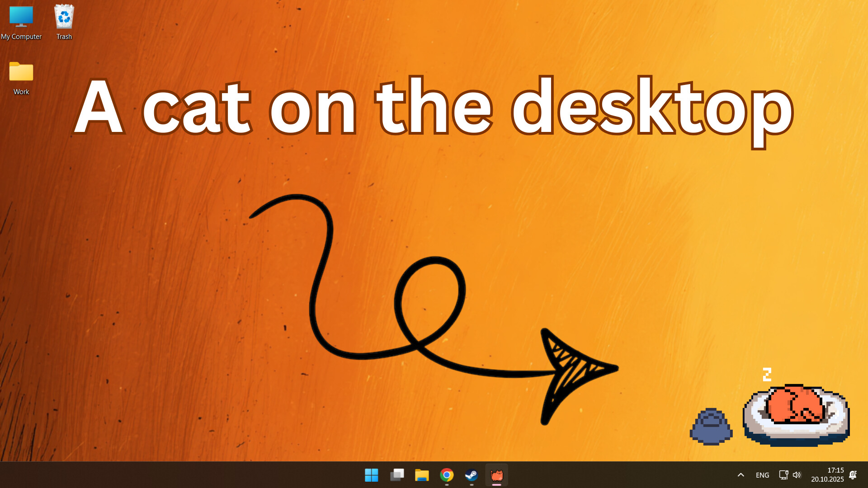Toggle do not disturb via the bell icon
The image size is (868, 488).
click(854, 475)
